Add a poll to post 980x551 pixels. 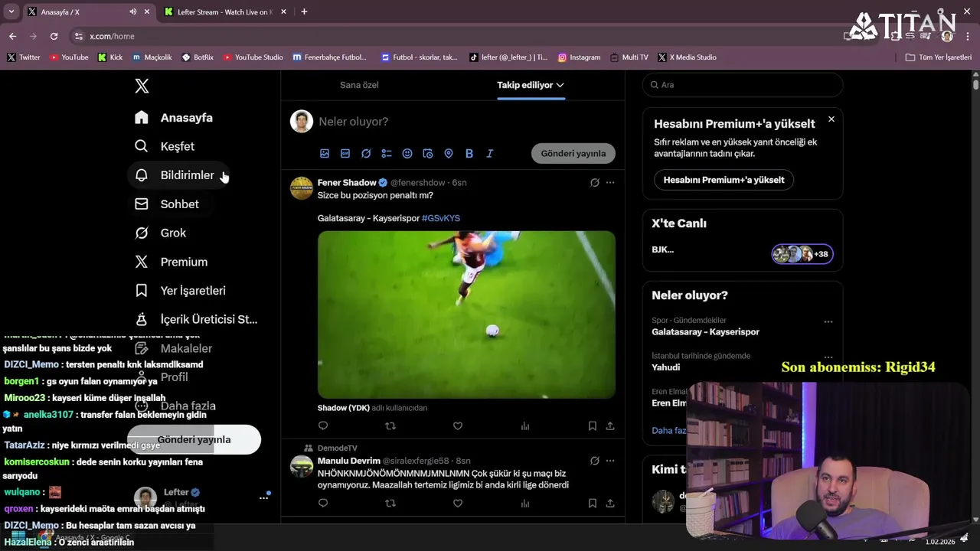coord(387,154)
